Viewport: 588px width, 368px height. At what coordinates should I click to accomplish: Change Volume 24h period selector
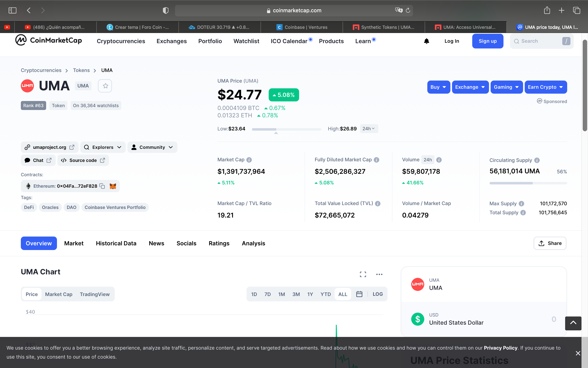[428, 160]
